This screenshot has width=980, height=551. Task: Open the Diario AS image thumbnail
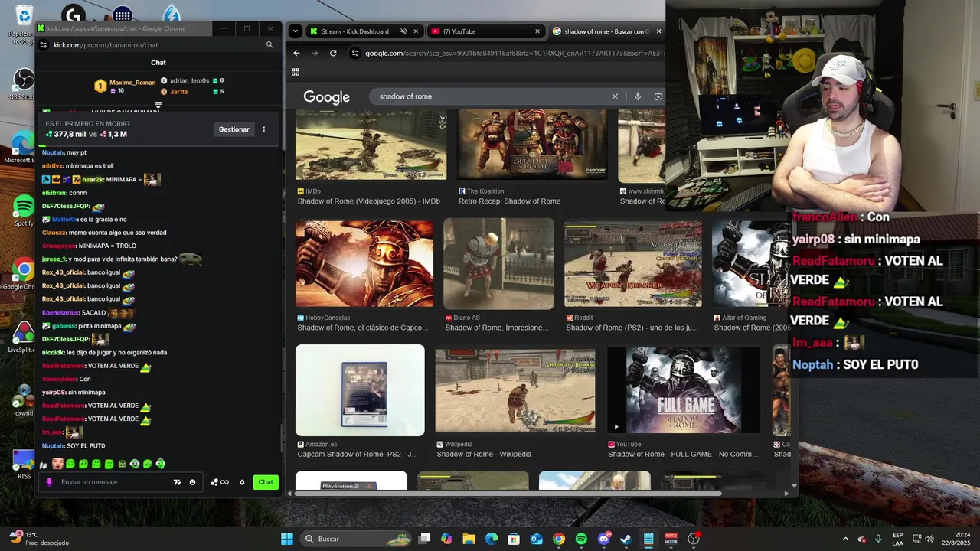tap(498, 264)
